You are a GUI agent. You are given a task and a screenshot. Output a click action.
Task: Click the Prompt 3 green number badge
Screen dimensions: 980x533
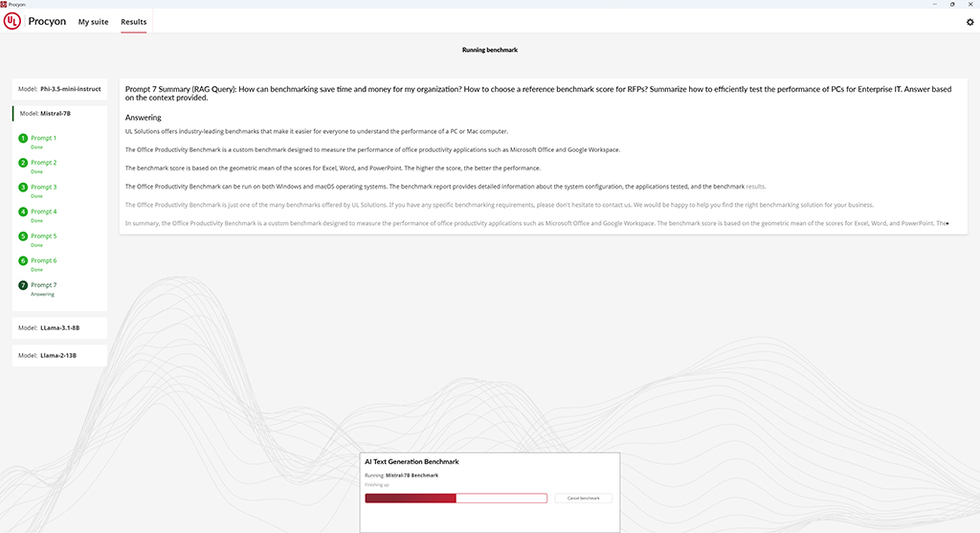point(23,187)
